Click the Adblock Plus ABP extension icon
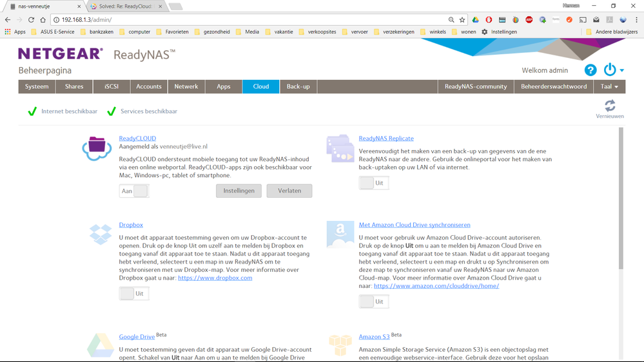Image resolution: width=644 pixels, height=362 pixels. click(529, 20)
